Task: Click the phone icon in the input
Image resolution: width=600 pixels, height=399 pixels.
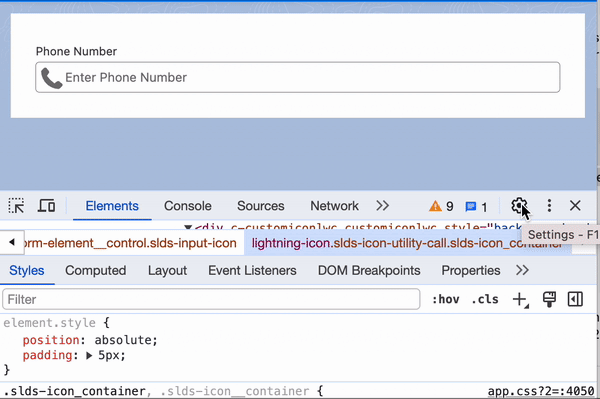Action: click(x=51, y=78)
